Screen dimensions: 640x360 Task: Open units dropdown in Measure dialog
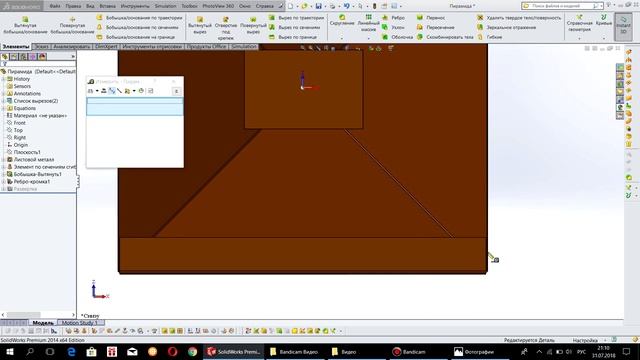coord(97,91)
